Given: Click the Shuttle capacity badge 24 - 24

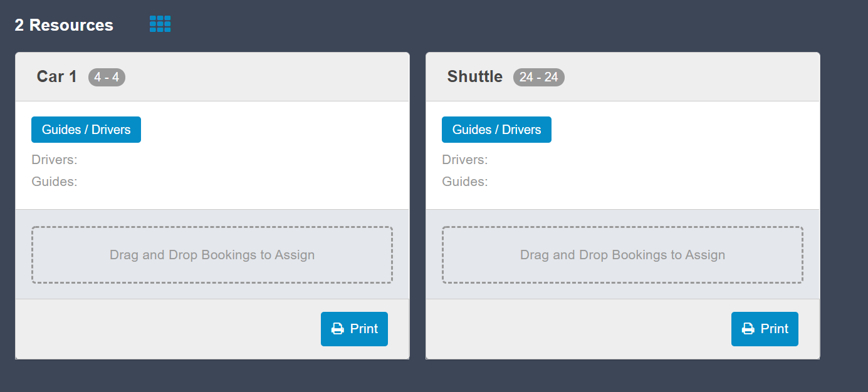Looking at the screenshot, I should click(538, 77).
